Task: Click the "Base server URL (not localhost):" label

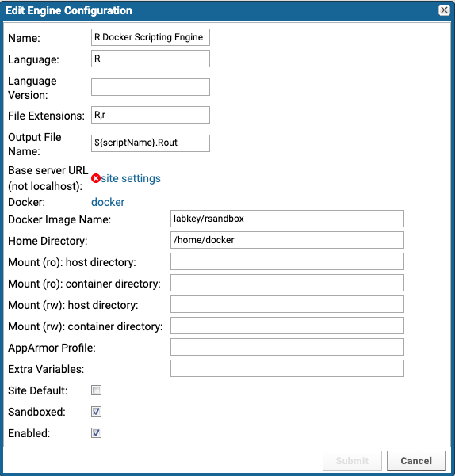Action: point(48,178)
